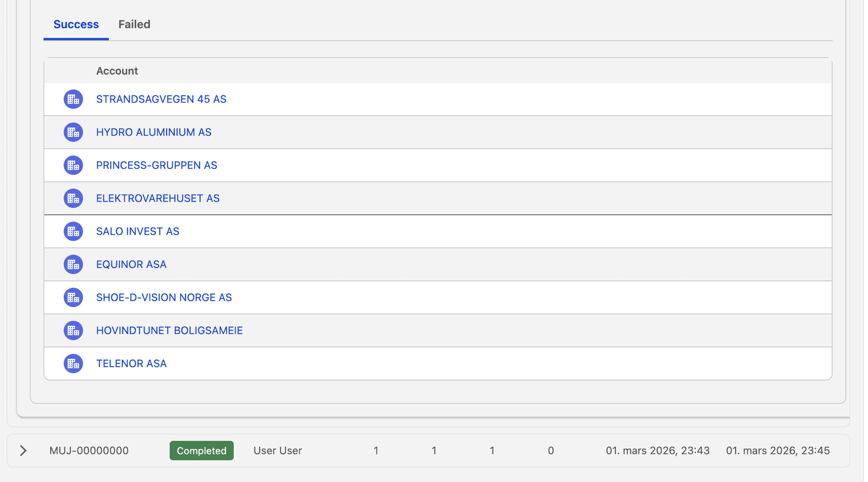Select the Success tab
This screenshot has width=868, height=482.
point(75,24)
